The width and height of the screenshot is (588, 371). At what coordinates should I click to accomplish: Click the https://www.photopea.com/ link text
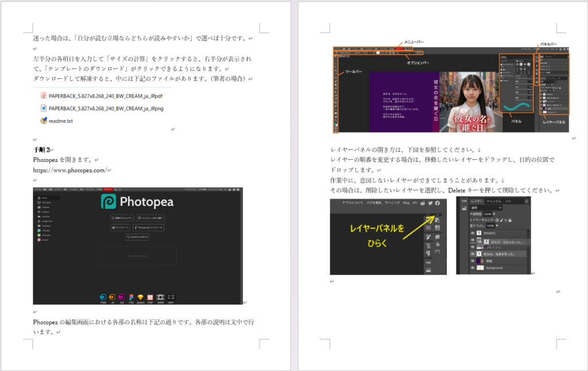70,170
